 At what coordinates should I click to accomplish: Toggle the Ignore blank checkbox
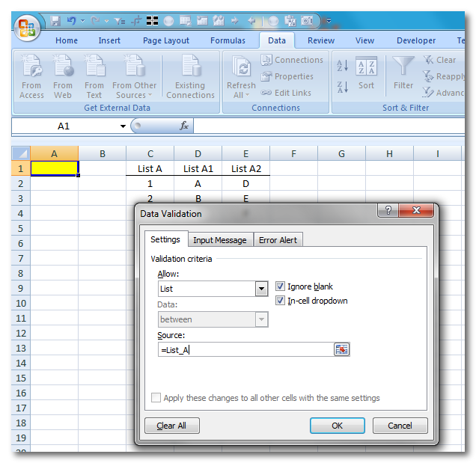(281, 286)
